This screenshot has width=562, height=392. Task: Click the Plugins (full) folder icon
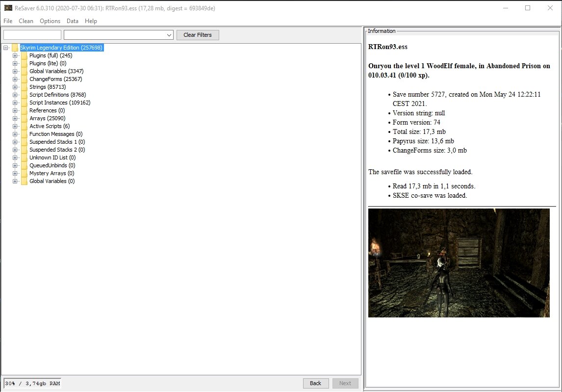pyautogui.click(x=24, y=55)
